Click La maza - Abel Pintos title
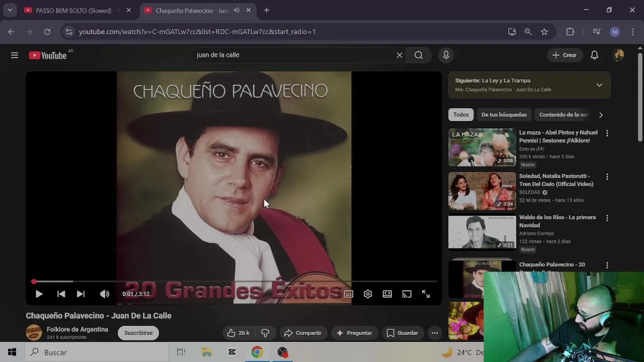 pos(558,136)
